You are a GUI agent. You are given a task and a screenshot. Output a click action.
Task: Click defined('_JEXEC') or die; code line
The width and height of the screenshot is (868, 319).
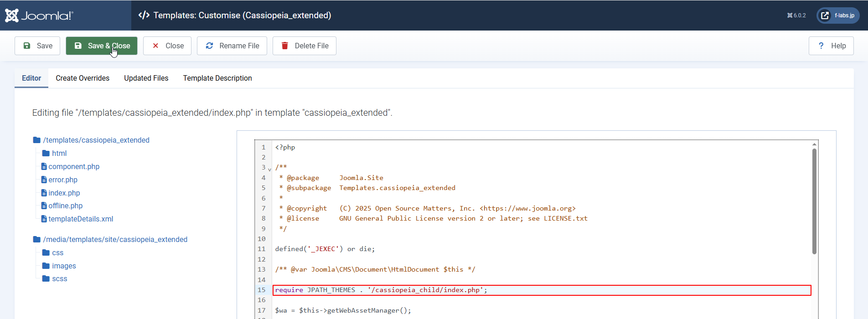[325, 249]
